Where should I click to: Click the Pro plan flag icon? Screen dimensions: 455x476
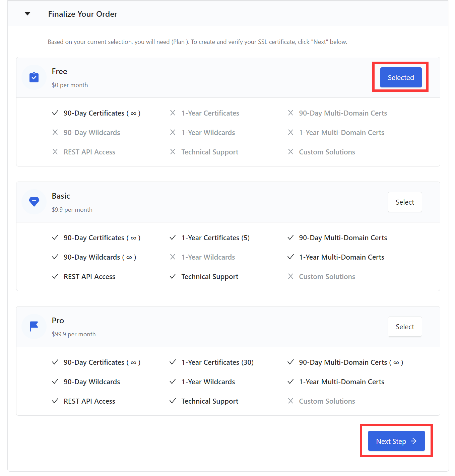point(34,326)
